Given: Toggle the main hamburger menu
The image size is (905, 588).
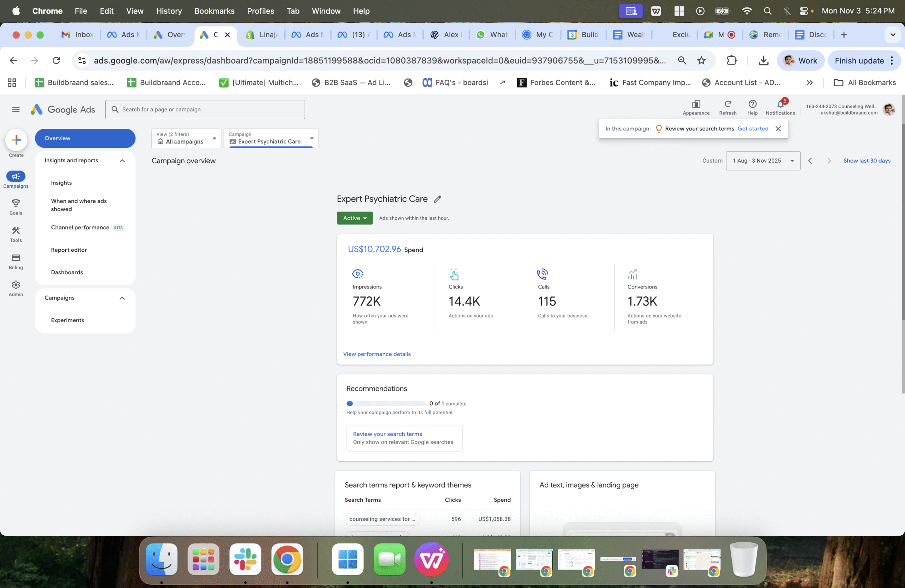Looking at the screenshot, I should point(16,110).
